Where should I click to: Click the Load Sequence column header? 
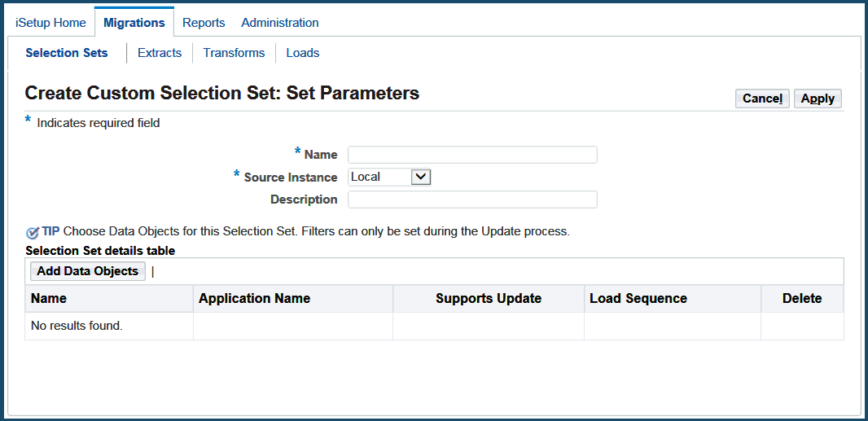click(638, 299)
